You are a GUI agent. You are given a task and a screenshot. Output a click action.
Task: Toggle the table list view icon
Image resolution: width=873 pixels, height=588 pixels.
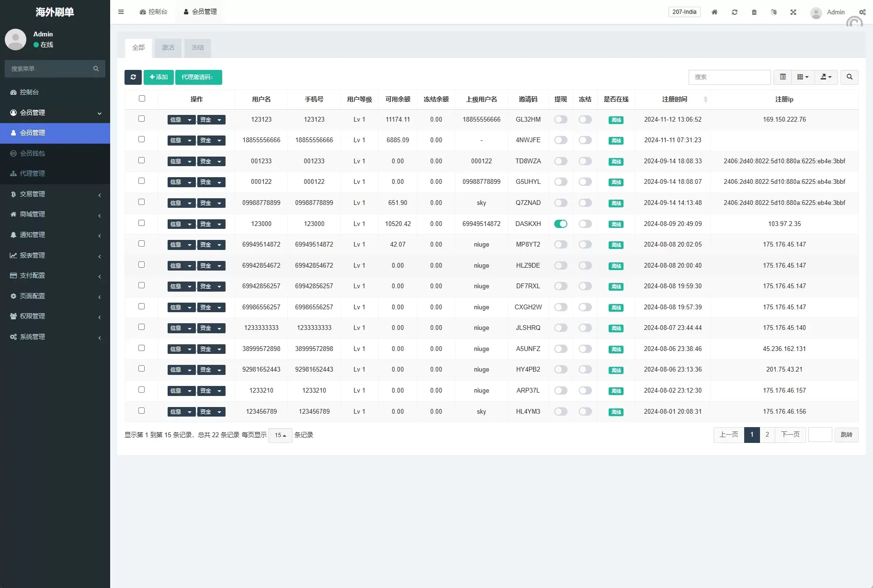[x=782, y=77]
